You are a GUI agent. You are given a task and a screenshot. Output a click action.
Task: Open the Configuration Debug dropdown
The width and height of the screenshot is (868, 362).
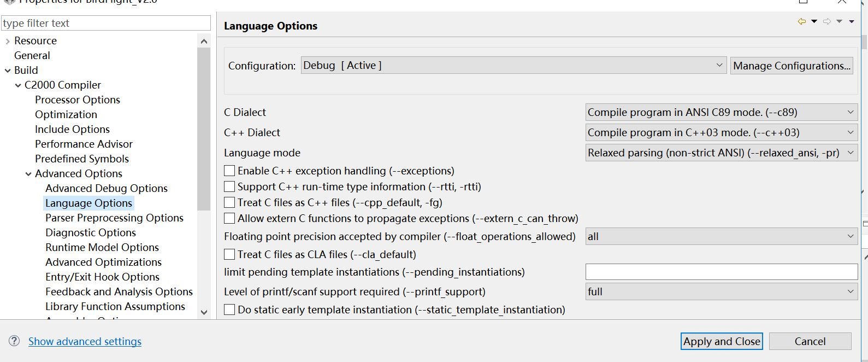tap(513, 66)
